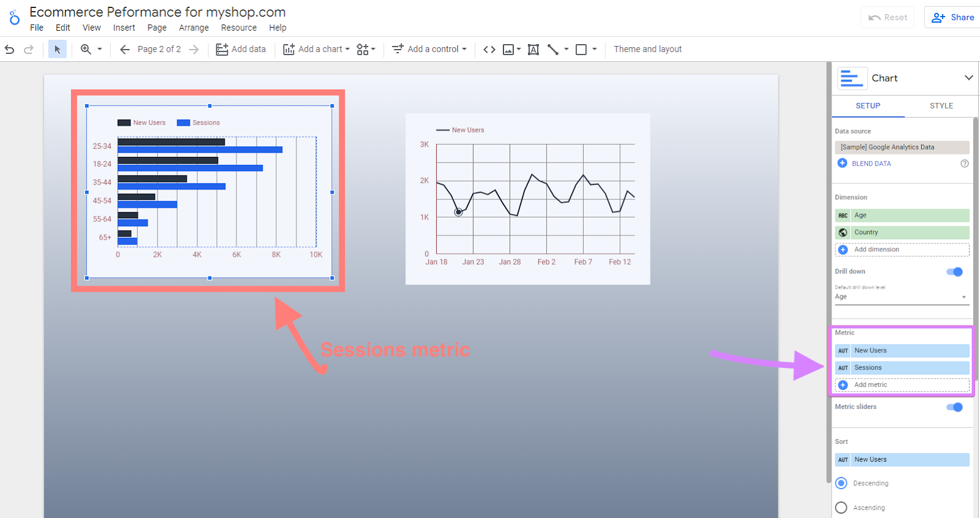
Task: Switch to the STYLE tab
Action: pos(941,105)
